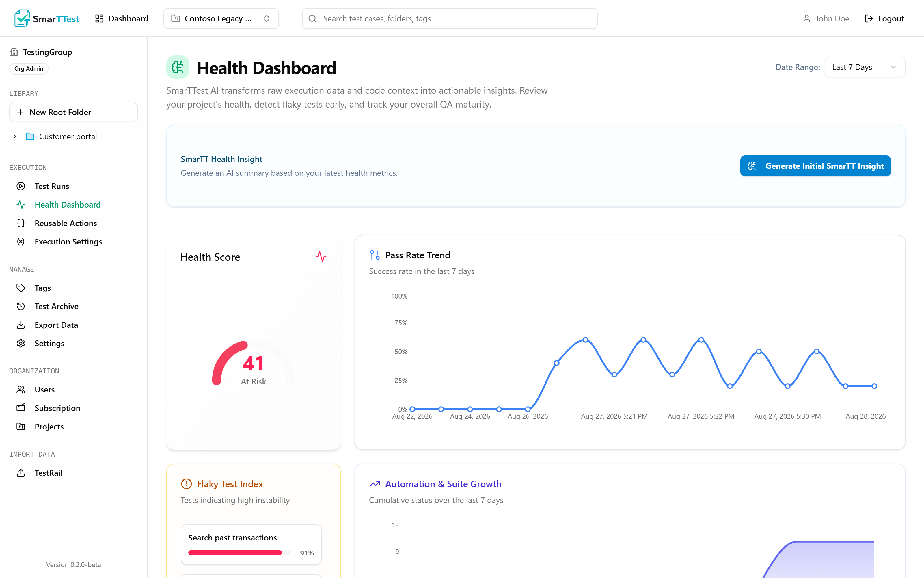The image size is (924, 578).
Task: Click the Projects folder icon
Action: click(x=21, y=426)
